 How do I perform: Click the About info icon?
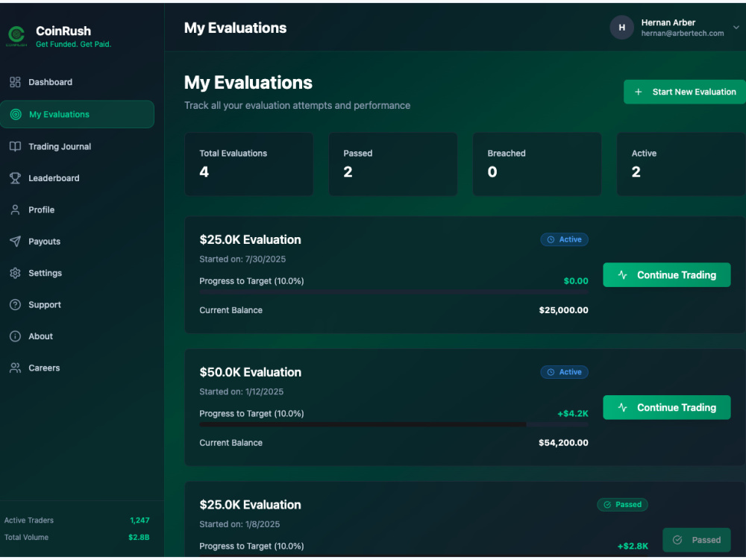click(x=15, y=336)
